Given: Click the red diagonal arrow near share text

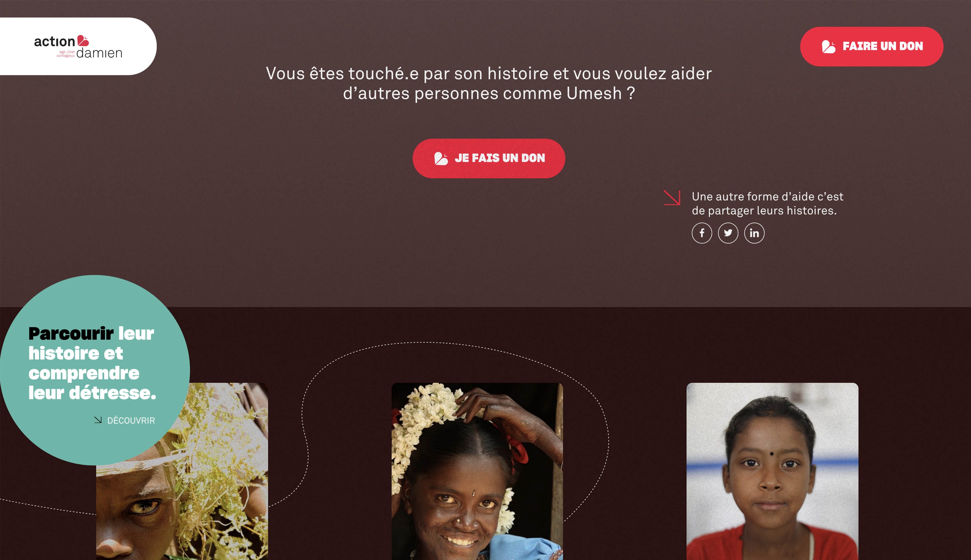Looking at the screenshot, I should [x=672, y=198].
